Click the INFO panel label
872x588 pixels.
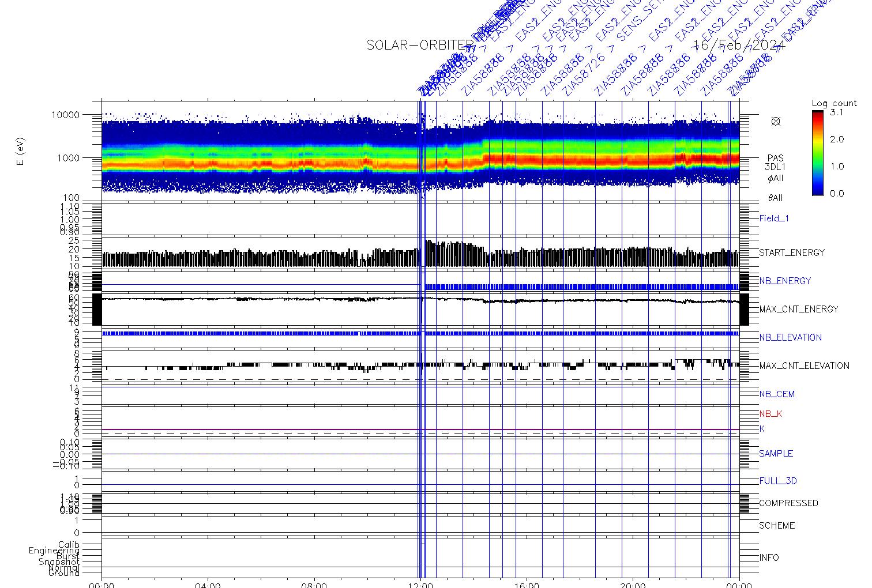[769, 558]
